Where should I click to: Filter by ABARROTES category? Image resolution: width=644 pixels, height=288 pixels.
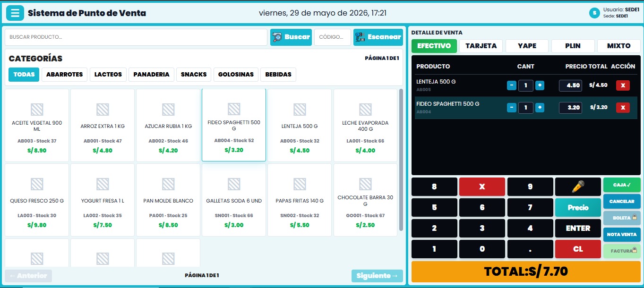pyautogui.click(x=64, y=74)
